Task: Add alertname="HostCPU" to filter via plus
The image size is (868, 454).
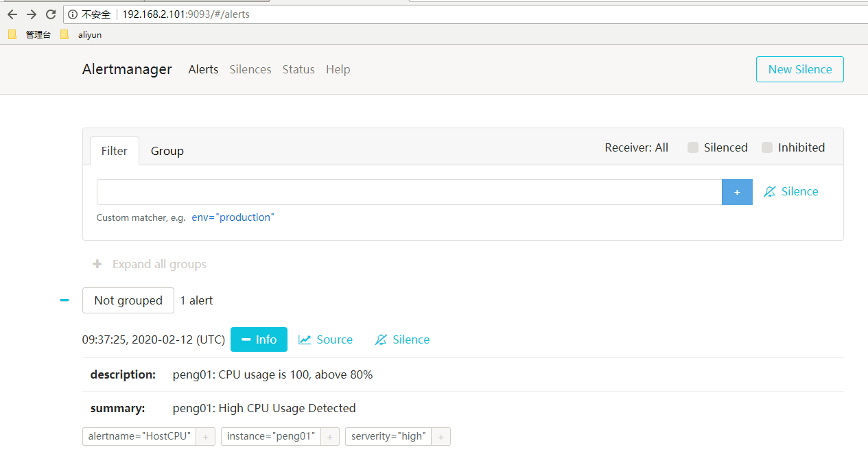Action: click(x=206, y=436)
